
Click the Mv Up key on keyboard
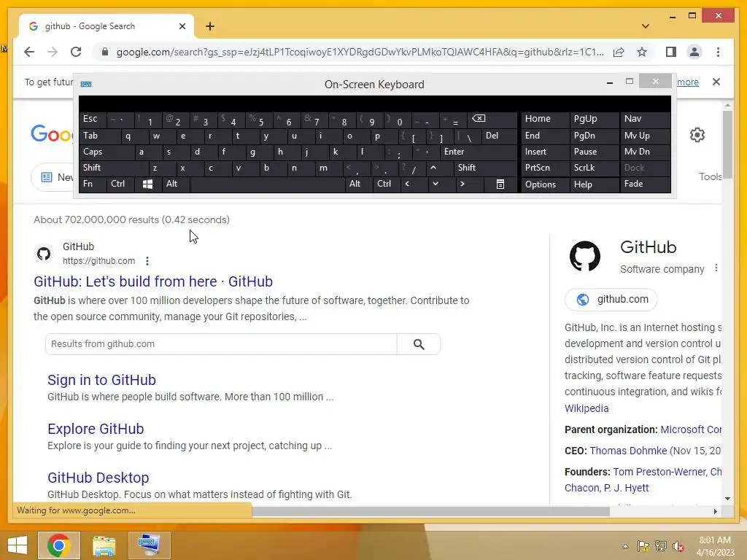645,136
